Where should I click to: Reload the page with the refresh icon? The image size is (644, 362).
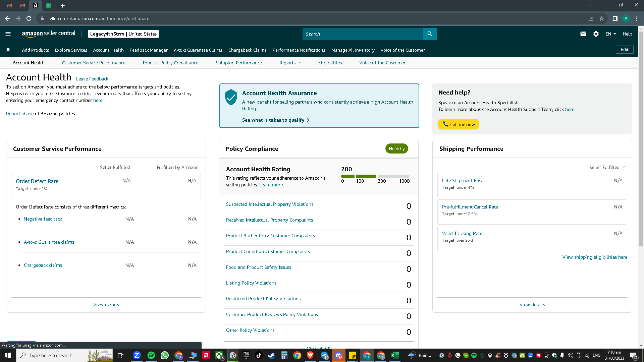coord(29,18)
